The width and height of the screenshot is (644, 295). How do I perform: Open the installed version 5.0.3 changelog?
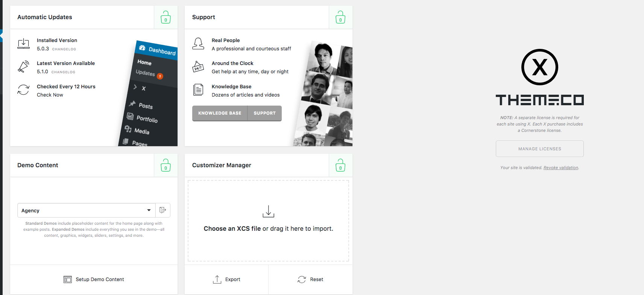point(64,49)
